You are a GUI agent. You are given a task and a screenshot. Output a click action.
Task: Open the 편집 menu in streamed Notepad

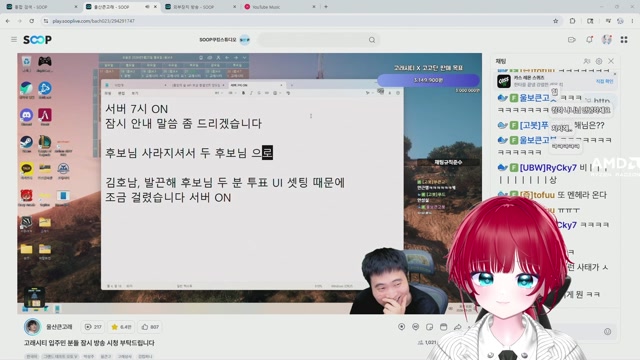(121, 93)
